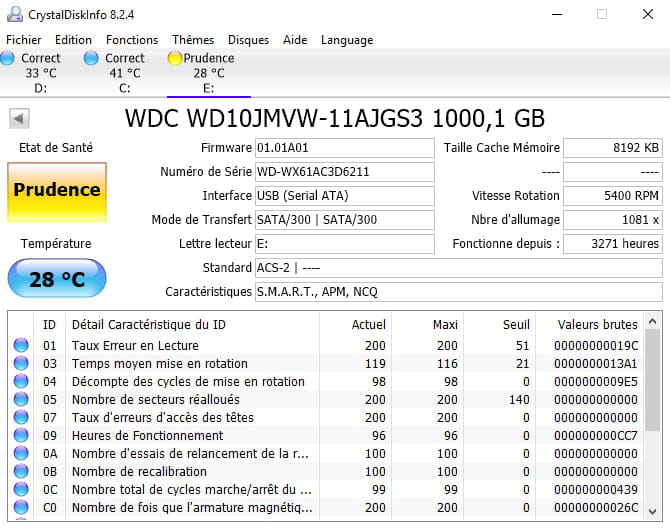
Task: Select disk D: blue Correct status icon
Action: pos(7,58)
